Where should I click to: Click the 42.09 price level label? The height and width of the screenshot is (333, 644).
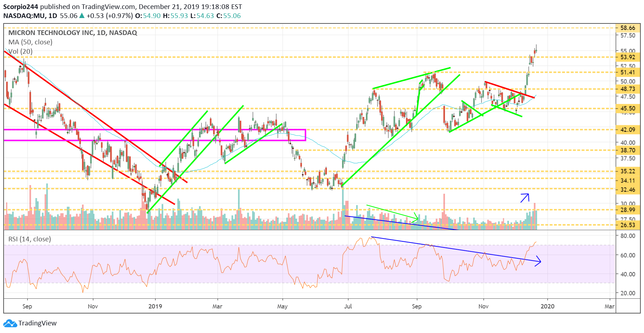(628, 130)
